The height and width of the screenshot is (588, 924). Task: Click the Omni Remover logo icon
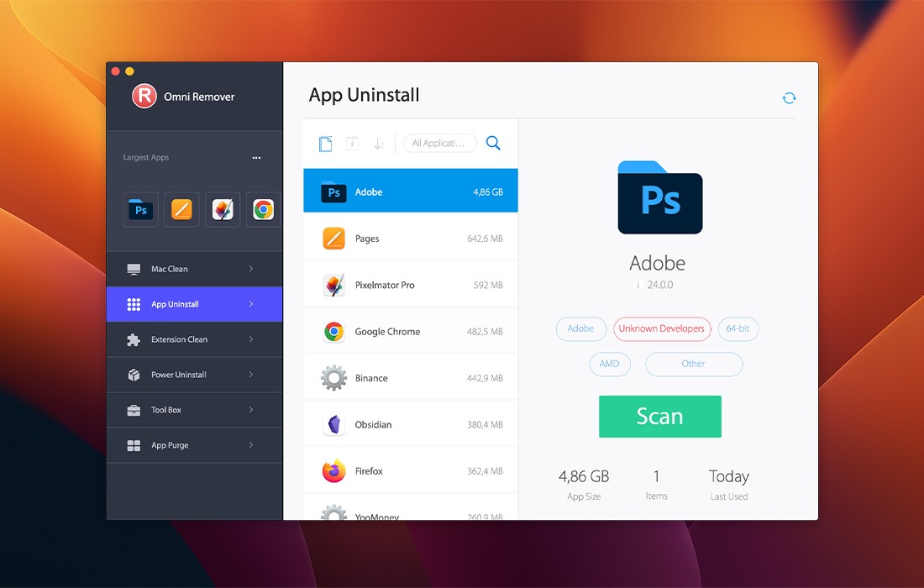pyautogui.click(x=144, y=96)
